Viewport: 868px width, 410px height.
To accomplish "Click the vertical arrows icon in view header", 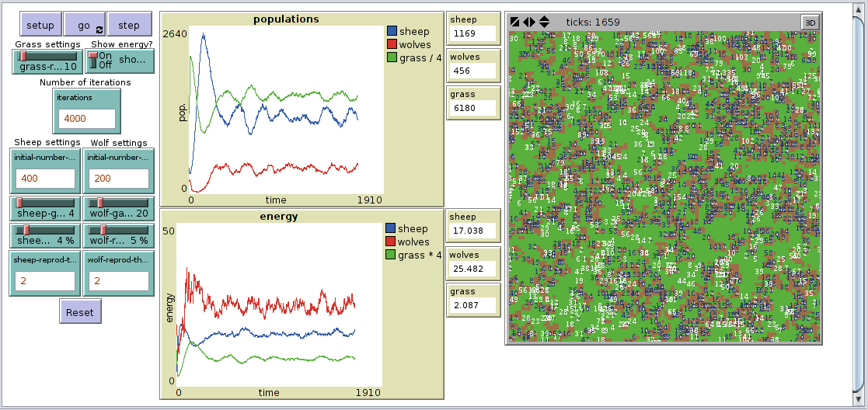I will 544,22.
